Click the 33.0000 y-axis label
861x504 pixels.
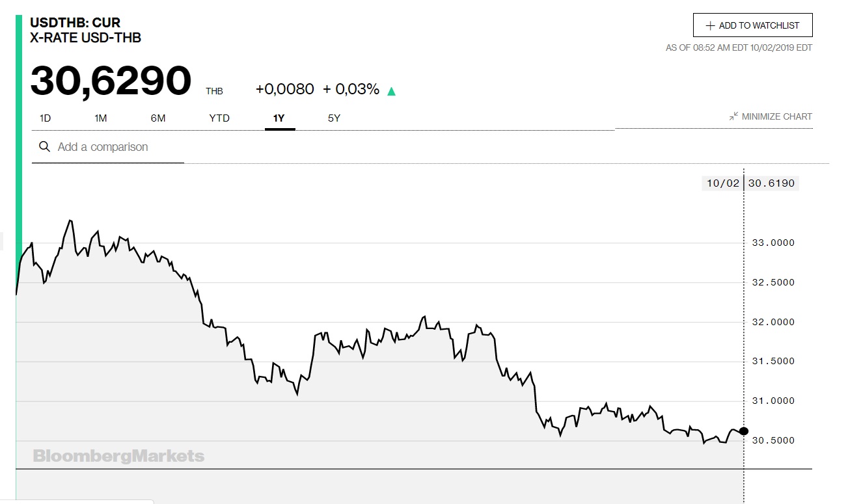tap(772, 243)
